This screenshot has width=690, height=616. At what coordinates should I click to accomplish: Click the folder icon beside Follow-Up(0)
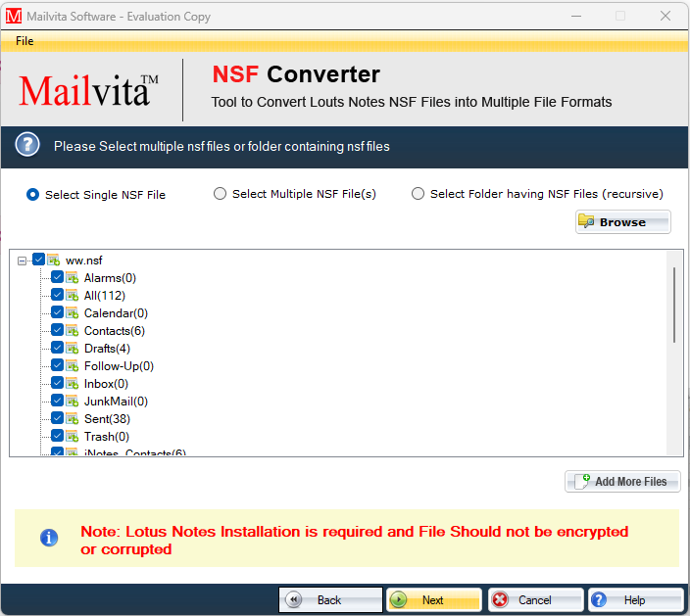(x=73, y=365)
